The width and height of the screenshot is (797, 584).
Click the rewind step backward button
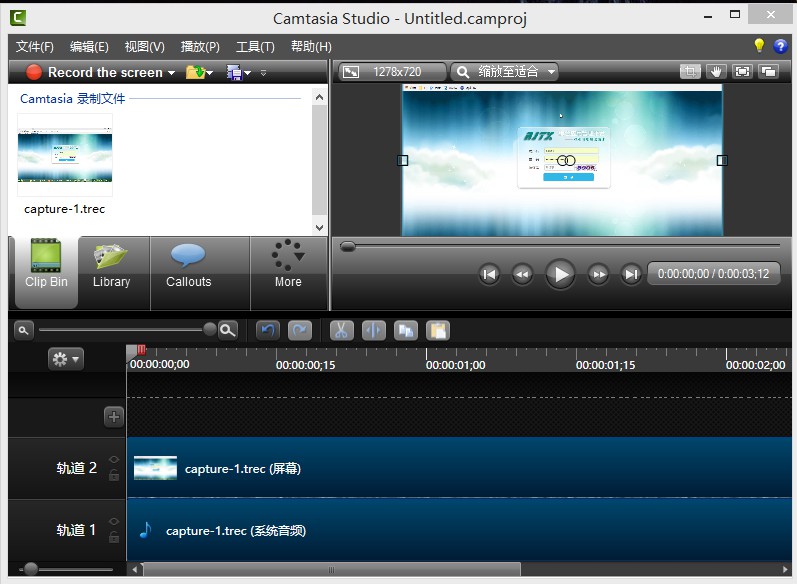pos(522,274)
